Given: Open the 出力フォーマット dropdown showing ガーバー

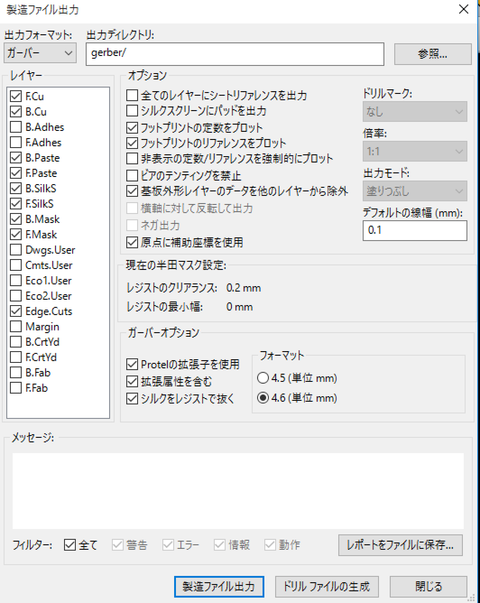Looking at the screenshot, I should [x=40, y=53].
